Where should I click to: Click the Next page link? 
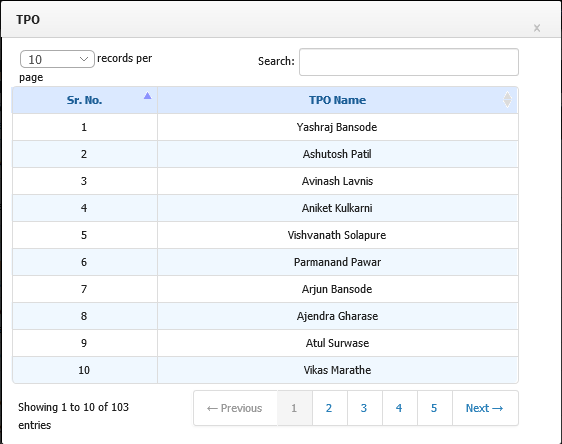coord(485,408)
